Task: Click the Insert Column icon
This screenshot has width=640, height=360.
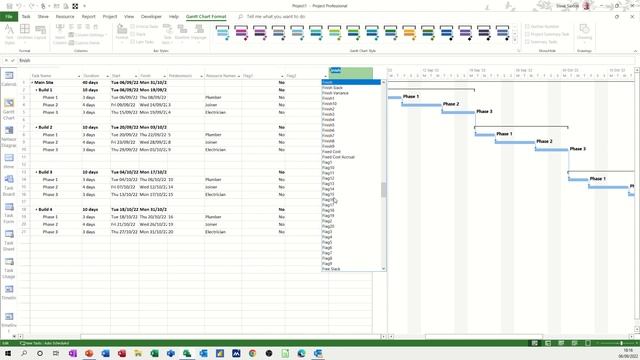Action: coord(60,34)
